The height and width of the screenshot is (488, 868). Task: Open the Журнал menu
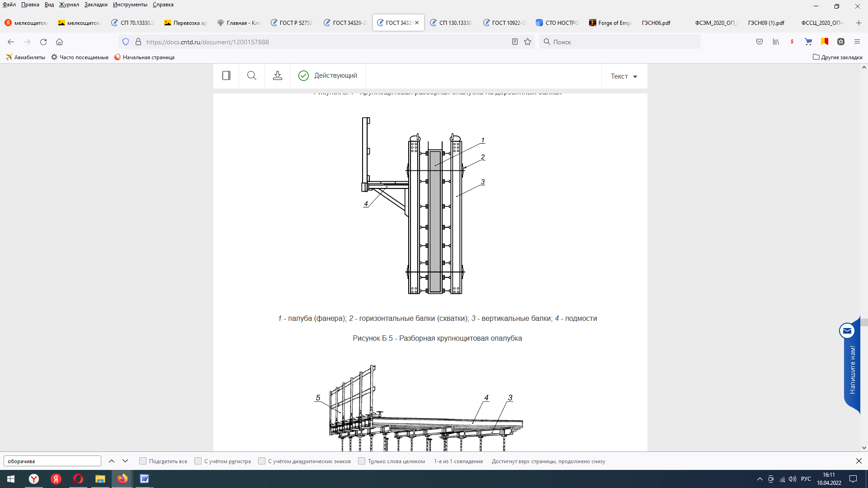(x=69, y=5)
